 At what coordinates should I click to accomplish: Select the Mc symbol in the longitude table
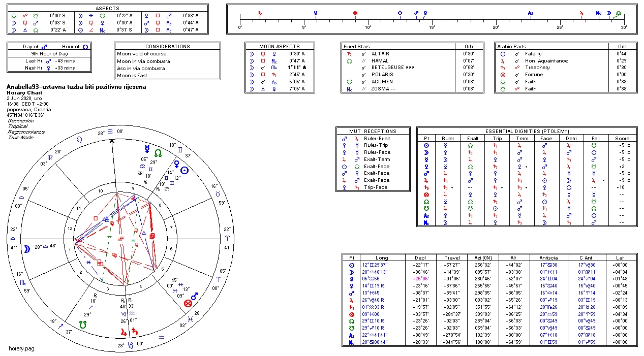[351, 343]
